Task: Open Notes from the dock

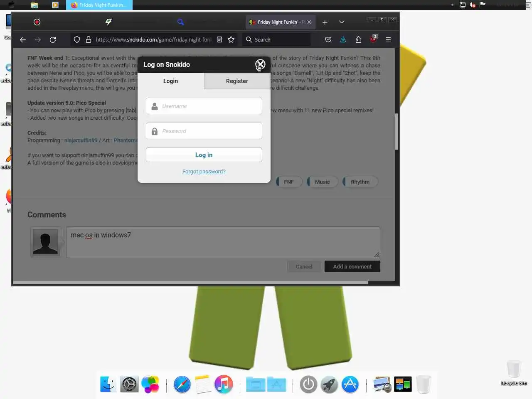Action: (x=203, y=384)
